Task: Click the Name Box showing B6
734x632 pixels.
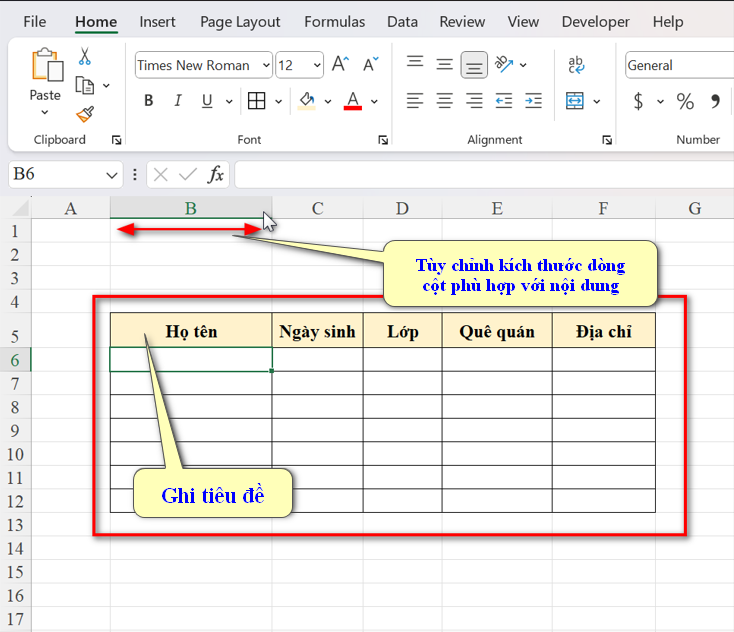Action: tap(55, 175)
